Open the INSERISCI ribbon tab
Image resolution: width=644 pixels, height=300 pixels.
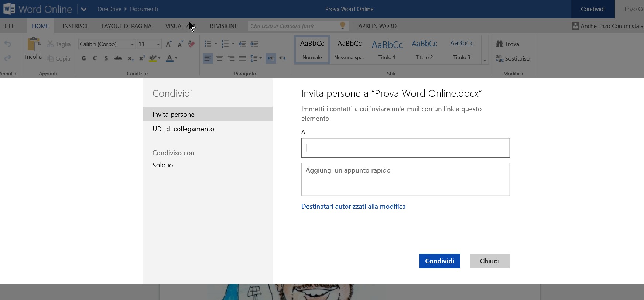(x=75, y=26)
